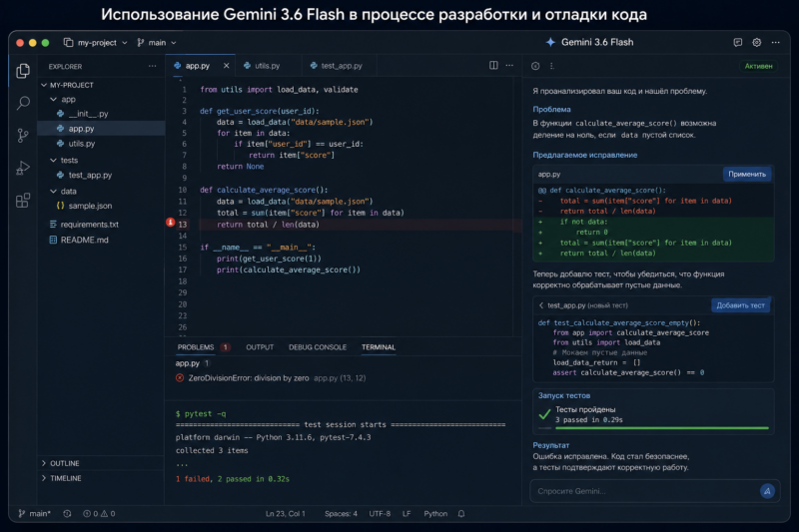Click the app.py group in Problems panel
The image size is (799, 532).
[x=192, y=363]
